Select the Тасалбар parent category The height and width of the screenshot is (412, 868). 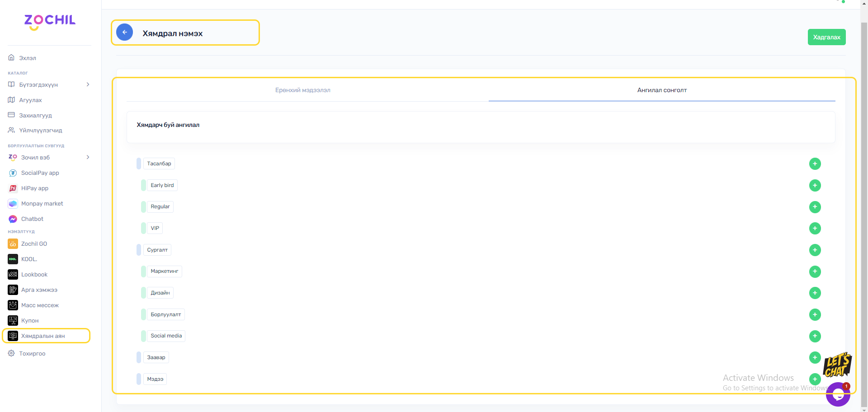point(159,164)
